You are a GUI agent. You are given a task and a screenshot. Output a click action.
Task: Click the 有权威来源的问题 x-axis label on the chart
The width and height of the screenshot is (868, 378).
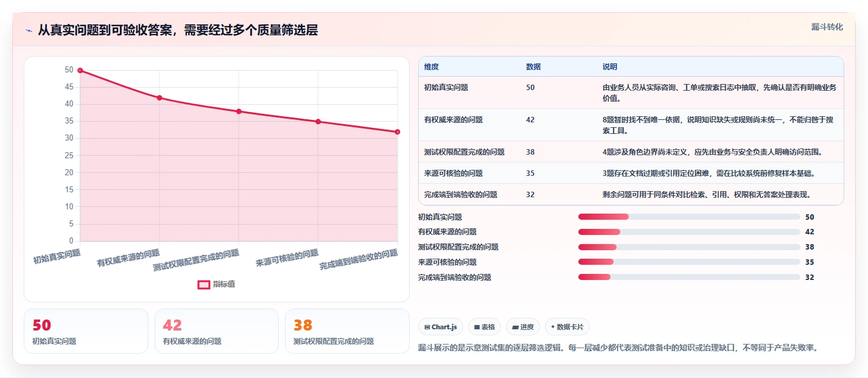pyautogui.click(x=128, y=258)
